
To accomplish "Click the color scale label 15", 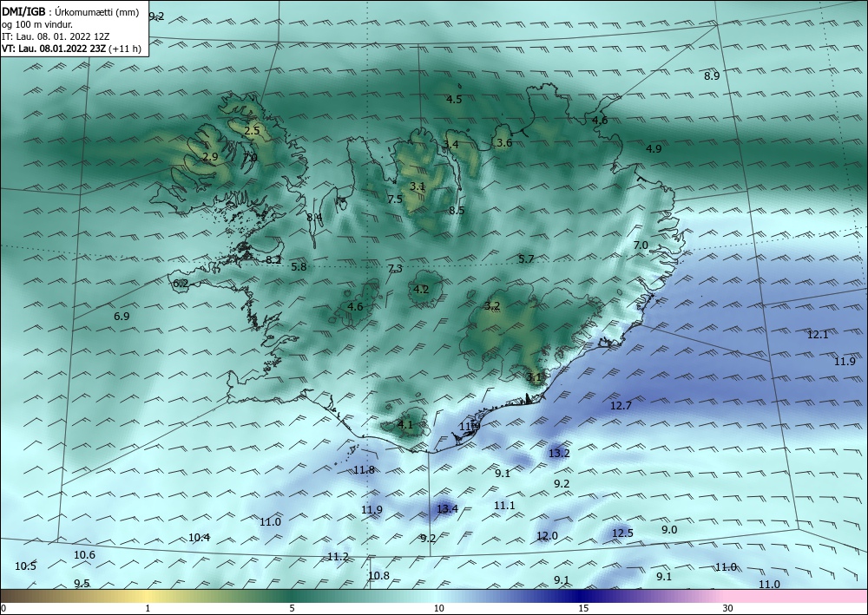I will (x=583, y=609).
